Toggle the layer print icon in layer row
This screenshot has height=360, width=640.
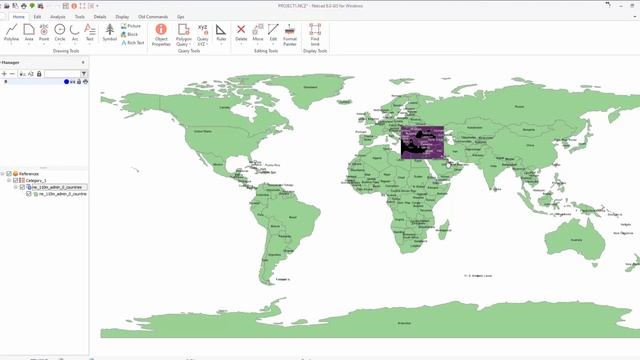pos(85,82)
